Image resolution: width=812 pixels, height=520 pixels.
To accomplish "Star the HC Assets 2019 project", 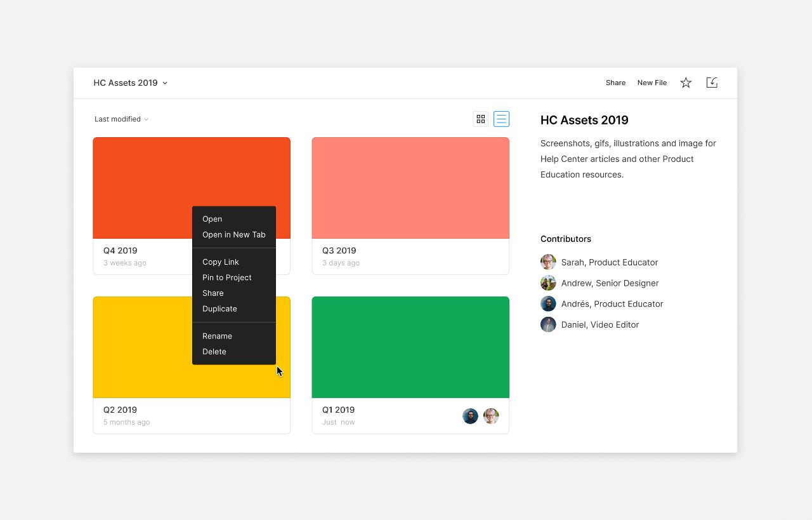I will pyautogui.click(x=686, y=83).
